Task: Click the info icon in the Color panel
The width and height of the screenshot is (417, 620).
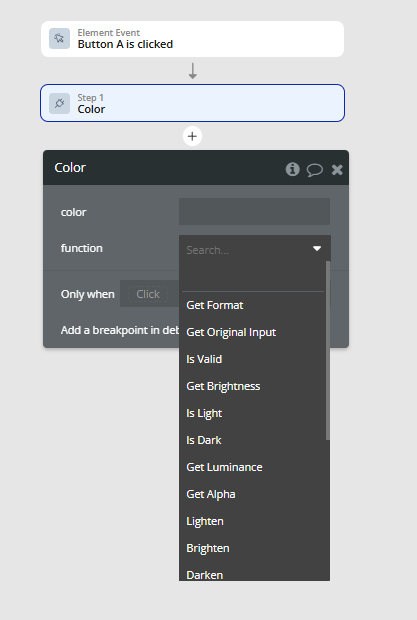Action: (292, 169)
